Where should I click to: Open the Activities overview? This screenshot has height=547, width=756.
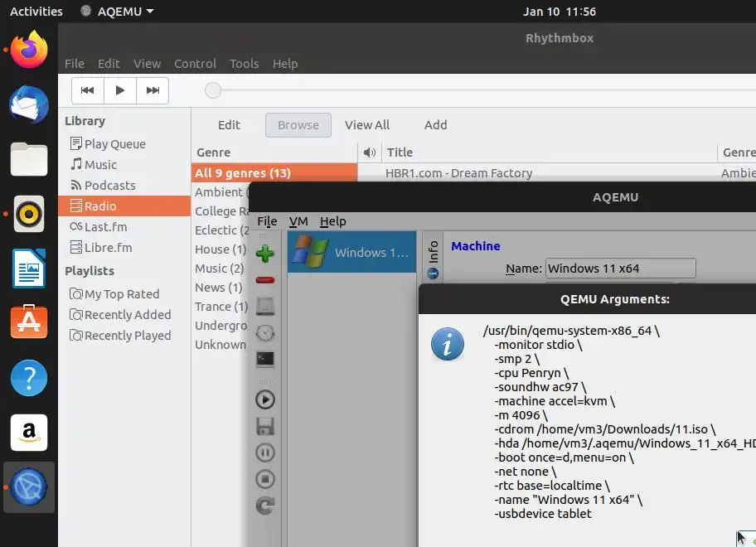36,11
